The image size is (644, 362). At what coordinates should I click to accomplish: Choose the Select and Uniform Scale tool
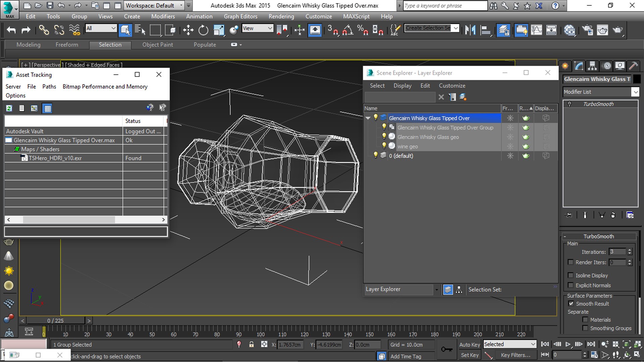(x=219, y=30)
